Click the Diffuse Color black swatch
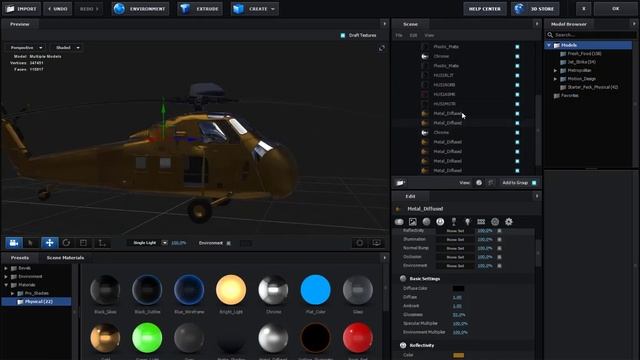The width and height of the screenshot is (640, 360). point(458,288)
